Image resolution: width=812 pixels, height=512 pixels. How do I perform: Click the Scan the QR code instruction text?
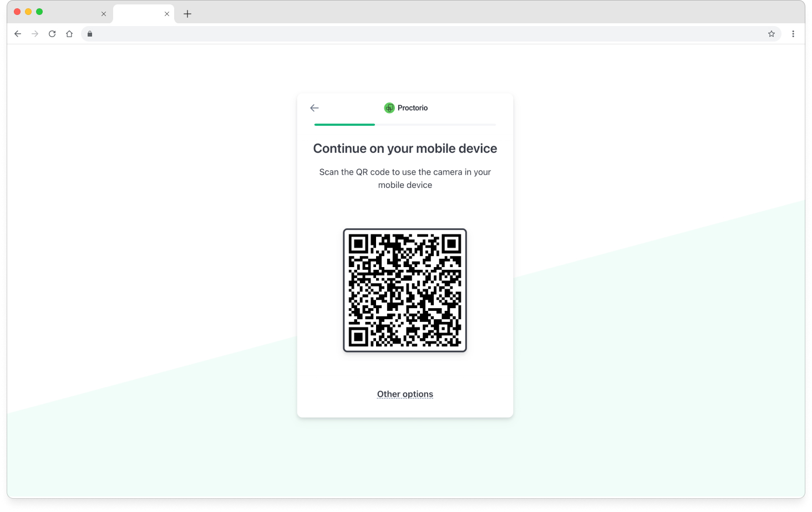(x=405, y=178)
